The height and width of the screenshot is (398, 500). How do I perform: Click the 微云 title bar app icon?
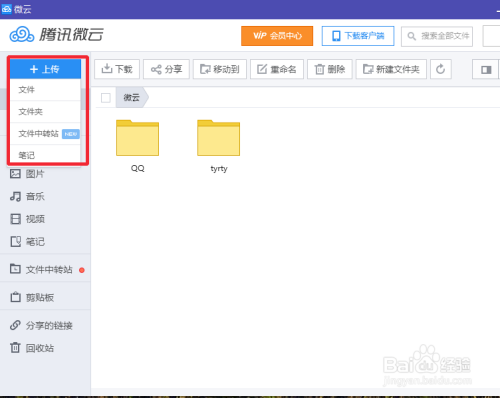(x=6, y=9)
